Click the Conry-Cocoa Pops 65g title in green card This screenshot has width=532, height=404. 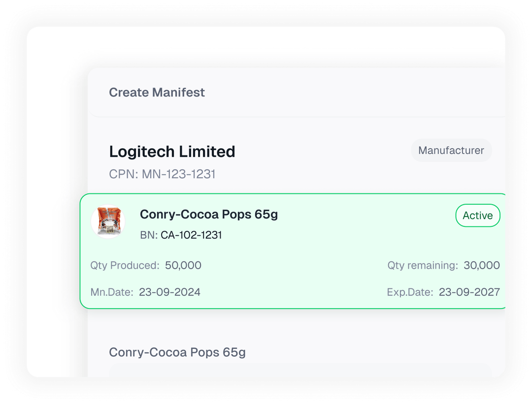[x=209, y=215]
